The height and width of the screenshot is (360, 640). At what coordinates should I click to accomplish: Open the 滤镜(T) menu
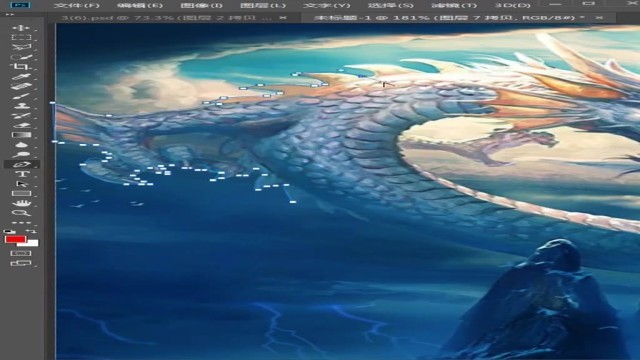(x=454, y=6)
